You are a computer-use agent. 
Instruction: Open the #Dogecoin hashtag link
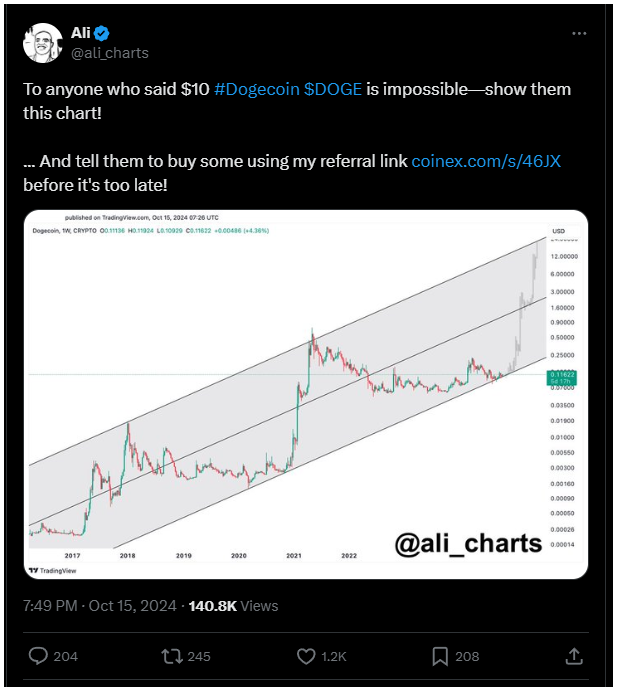pos(256,89)
